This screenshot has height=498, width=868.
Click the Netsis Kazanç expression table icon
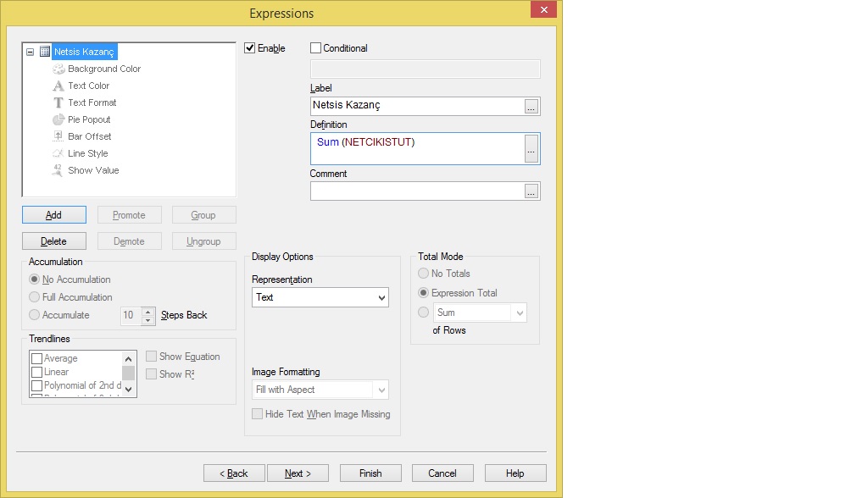[x=45, y=52]
